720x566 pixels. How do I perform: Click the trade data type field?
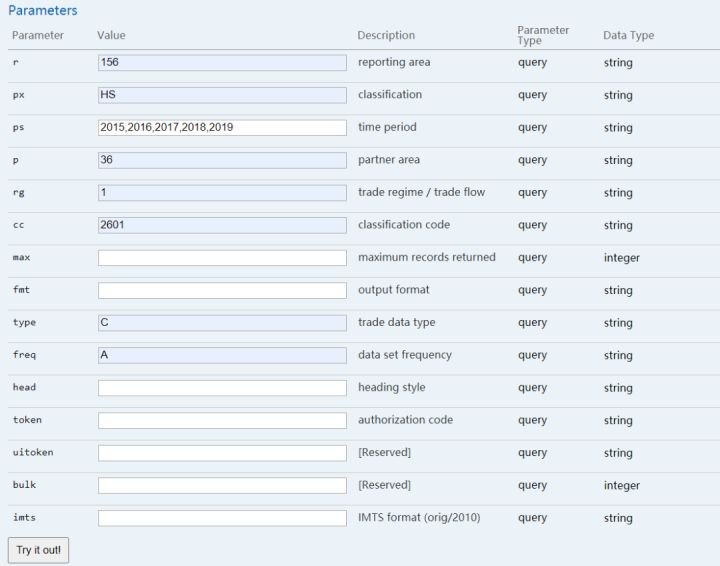point(222,322)
